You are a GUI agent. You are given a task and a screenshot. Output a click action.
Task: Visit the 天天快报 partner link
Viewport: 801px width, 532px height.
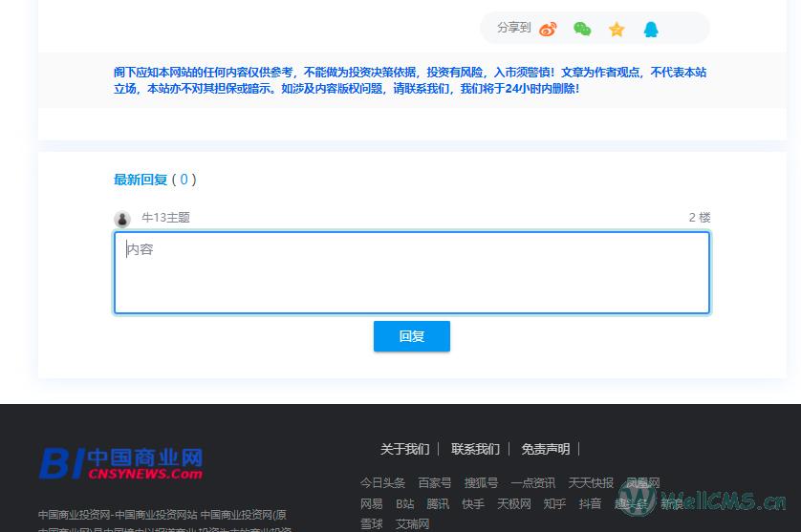(591, 483)
